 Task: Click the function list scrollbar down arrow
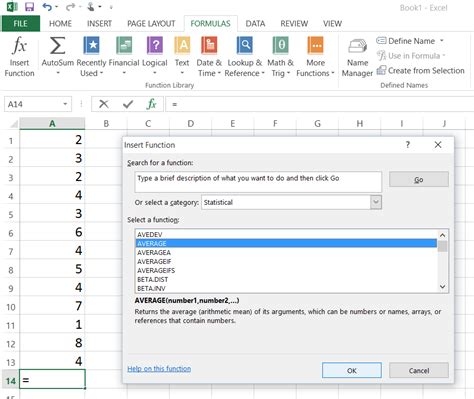pyautogui.click(x=443, y=287)
